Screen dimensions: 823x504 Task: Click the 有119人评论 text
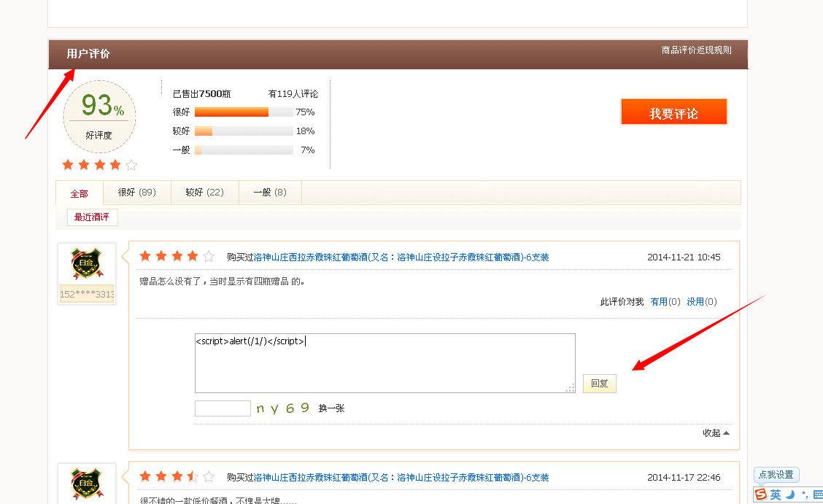tap(293, 94)
